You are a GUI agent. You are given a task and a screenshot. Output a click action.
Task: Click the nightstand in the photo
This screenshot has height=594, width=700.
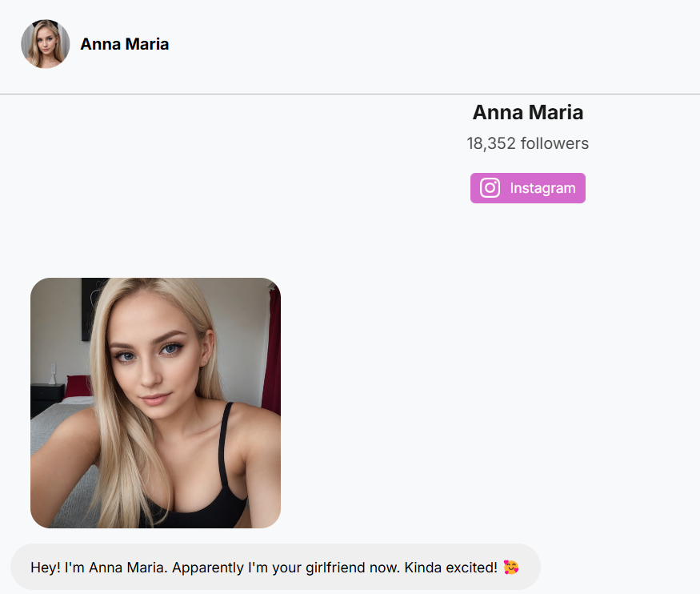point(46,398)
